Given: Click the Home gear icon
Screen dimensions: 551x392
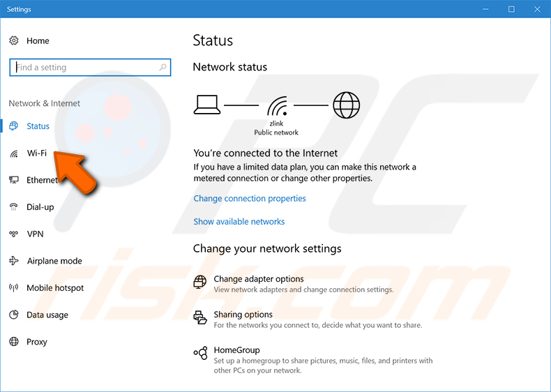Looking at the screenshot, I should [x=14, y=40].
